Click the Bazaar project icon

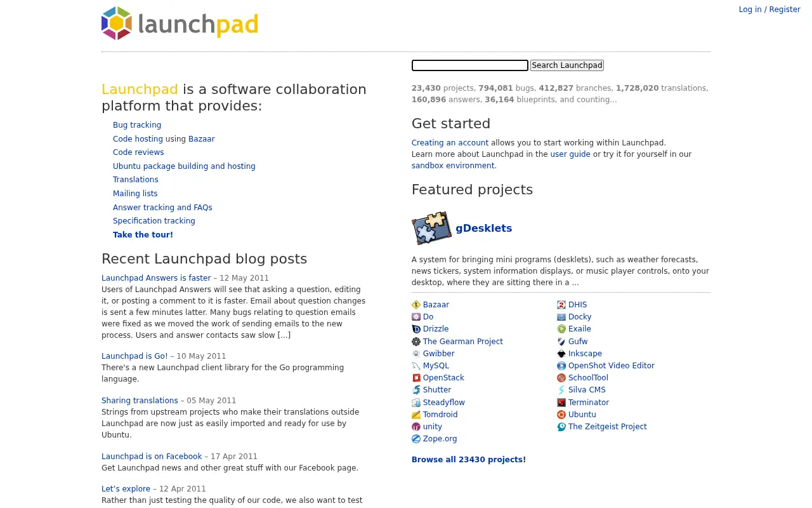pyautogui.click(x=416, y=305)
